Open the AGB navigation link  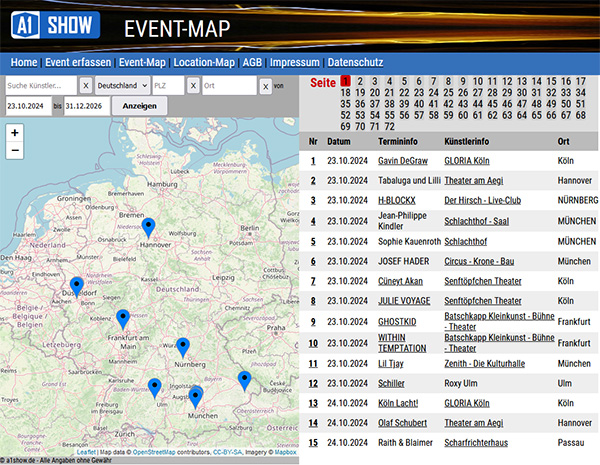click(252, 62)
